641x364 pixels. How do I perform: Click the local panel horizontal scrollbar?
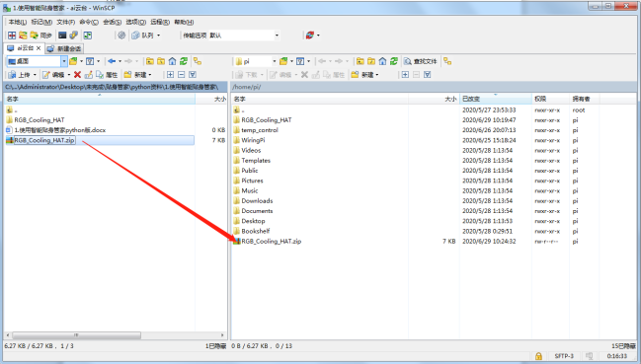(x=76, y=335)
